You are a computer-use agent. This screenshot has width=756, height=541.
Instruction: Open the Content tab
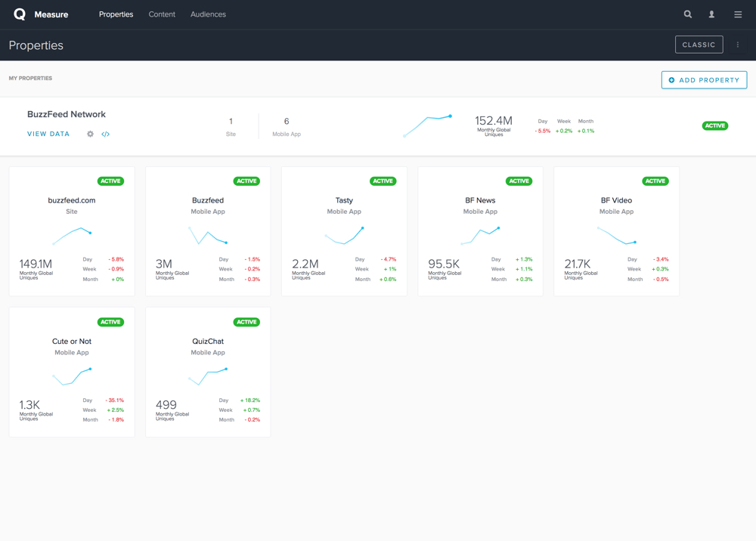pos(162,14)
